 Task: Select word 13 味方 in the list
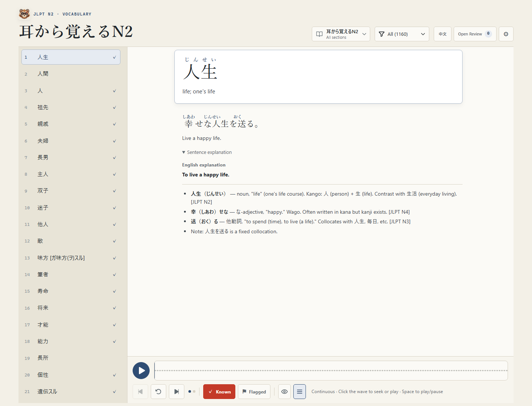tap(71, 258)
